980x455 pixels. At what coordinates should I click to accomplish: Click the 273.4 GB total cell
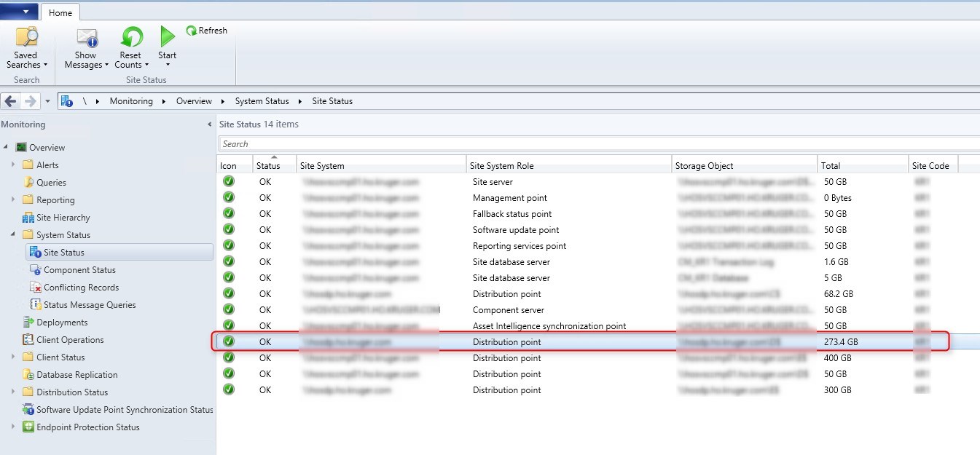[842, 342]
